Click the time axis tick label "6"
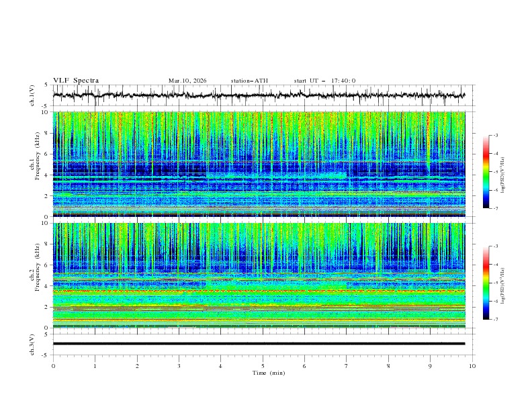 (304, 366)
